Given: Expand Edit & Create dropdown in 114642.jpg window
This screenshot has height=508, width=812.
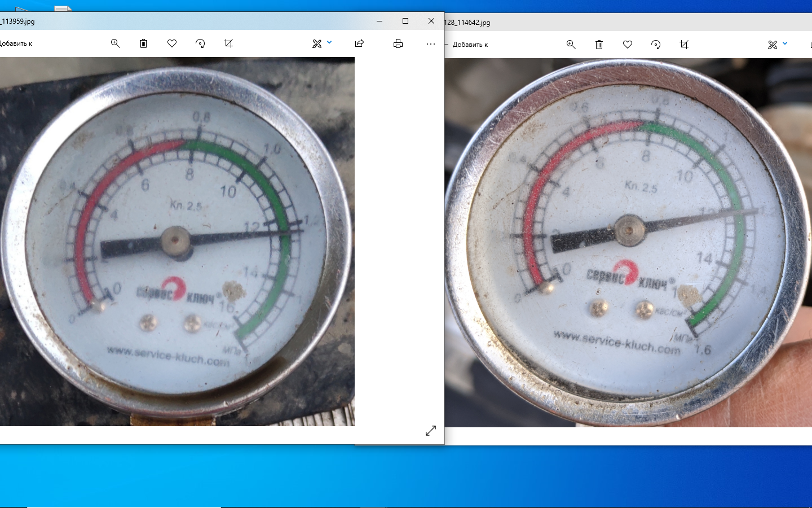Looking at the screenshot, I should (785, 44).
